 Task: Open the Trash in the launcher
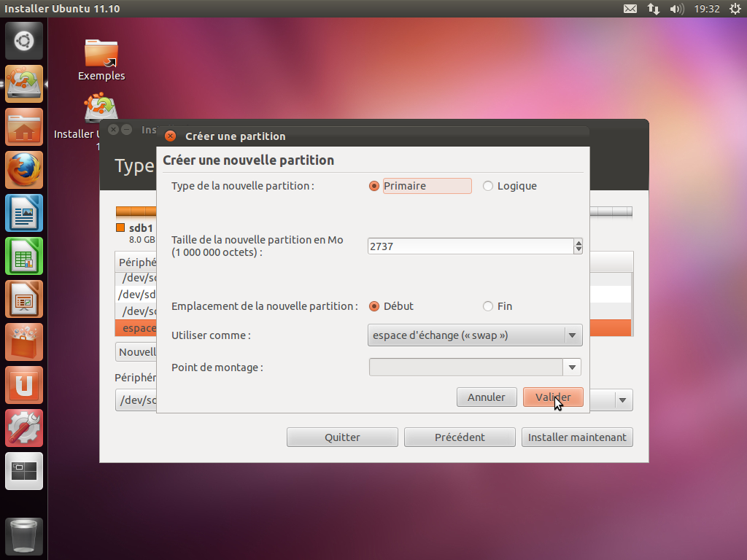click(x=24, y=537)
